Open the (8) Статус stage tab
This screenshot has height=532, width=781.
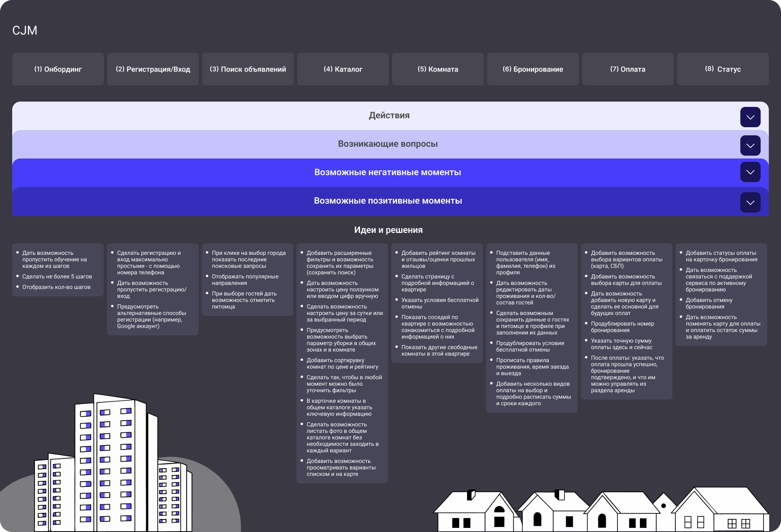tap(723, 69)
